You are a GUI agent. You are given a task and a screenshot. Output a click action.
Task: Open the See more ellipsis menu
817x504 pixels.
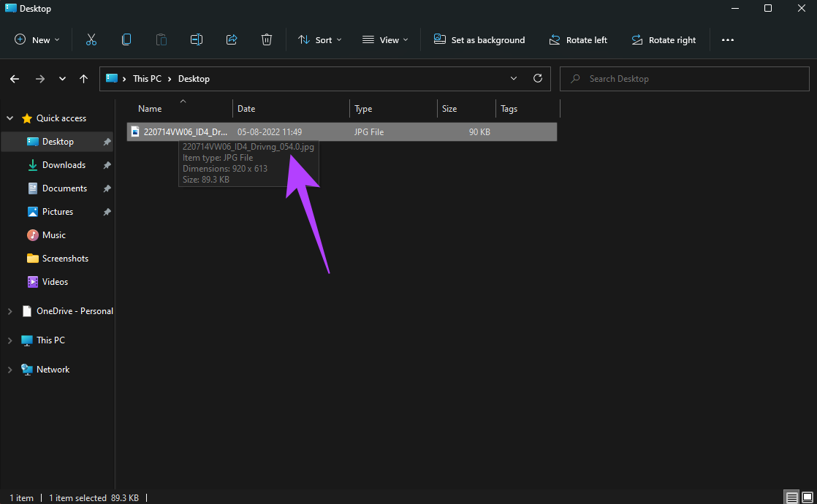click(x=727, y=40)
